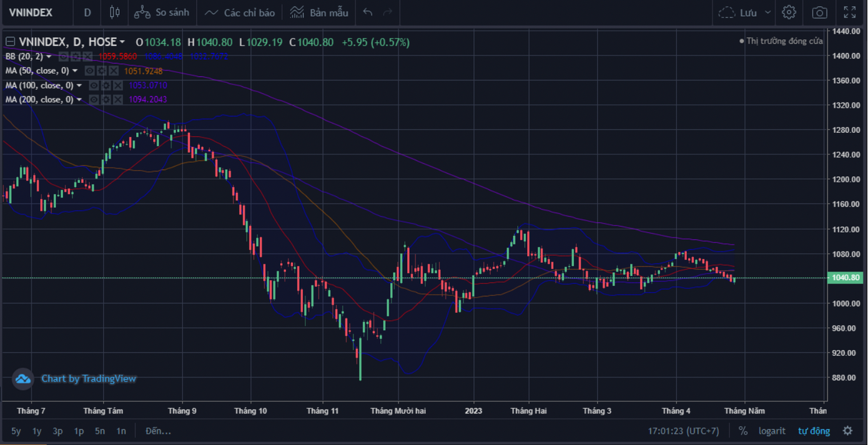Switch to the 5y time range
Screen dimensions: 868x445
[x=16, y=431]
